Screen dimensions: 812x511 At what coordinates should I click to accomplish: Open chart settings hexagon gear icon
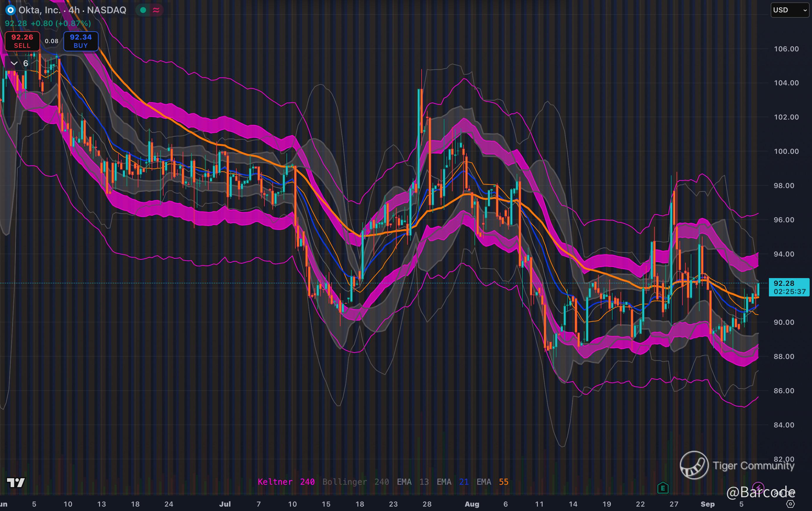point(790,504)
